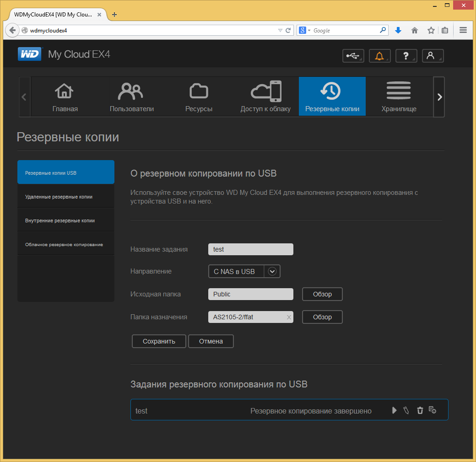Click the browser back button
The image size is (476, 462).
click(x=12, y=30)
